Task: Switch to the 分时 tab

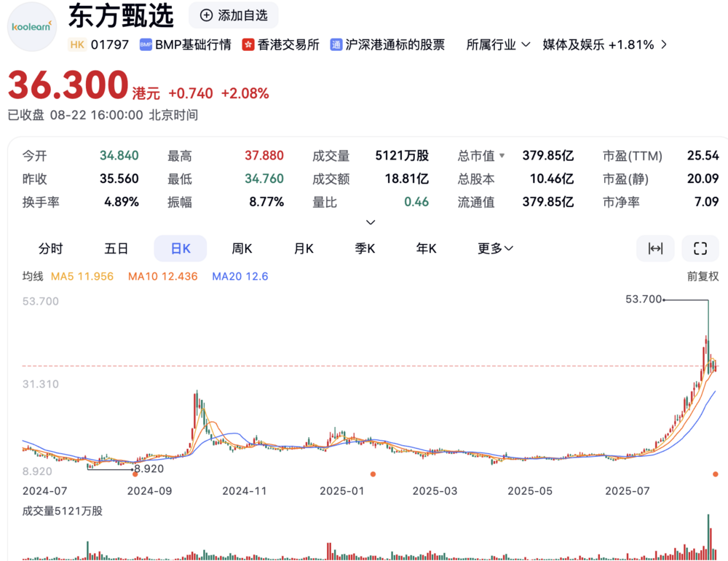Action: [x=50, y=248]
